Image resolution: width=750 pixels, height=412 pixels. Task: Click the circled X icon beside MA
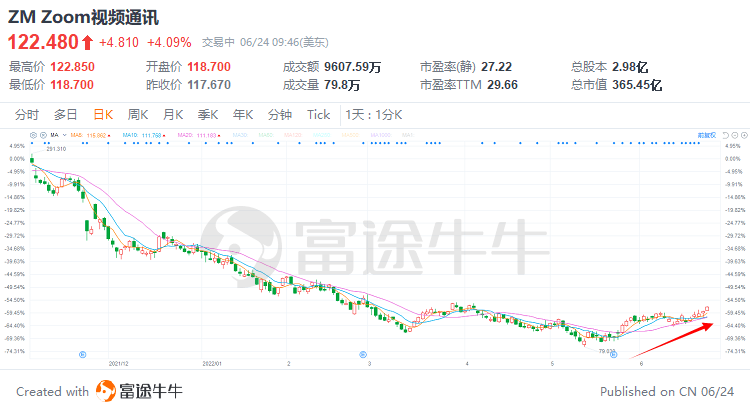[43, 135]
